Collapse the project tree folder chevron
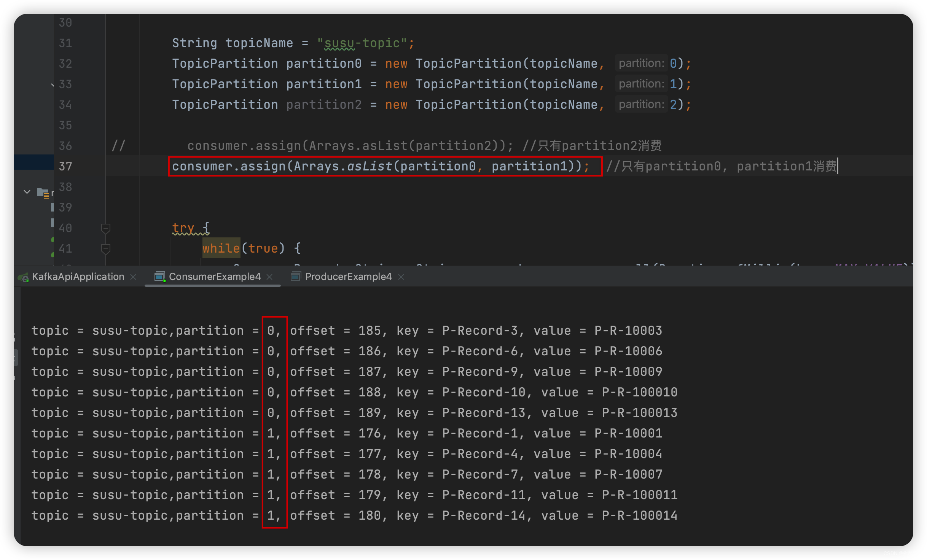The image size is (927, 560). click(27, 192)
